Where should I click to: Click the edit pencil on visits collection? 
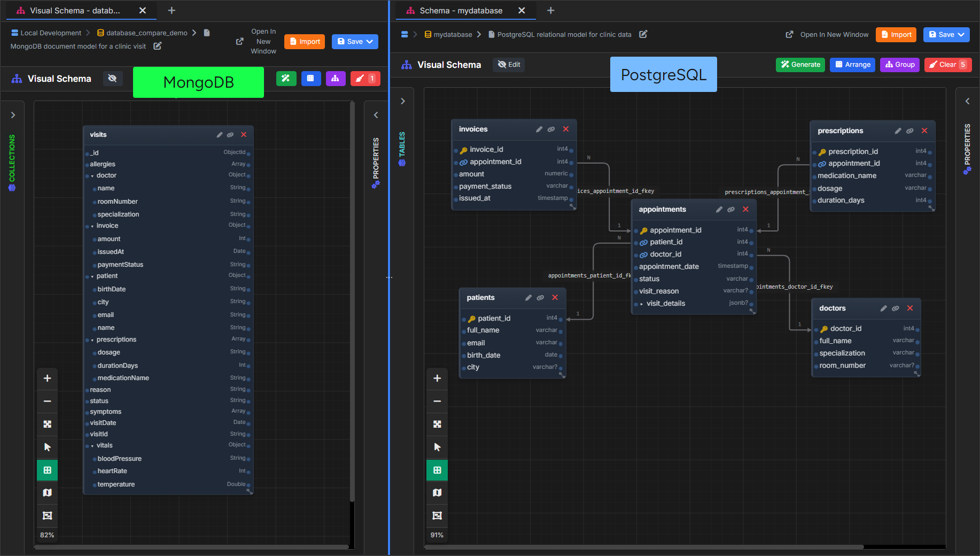pyautogui.click(x=219, y=135)
